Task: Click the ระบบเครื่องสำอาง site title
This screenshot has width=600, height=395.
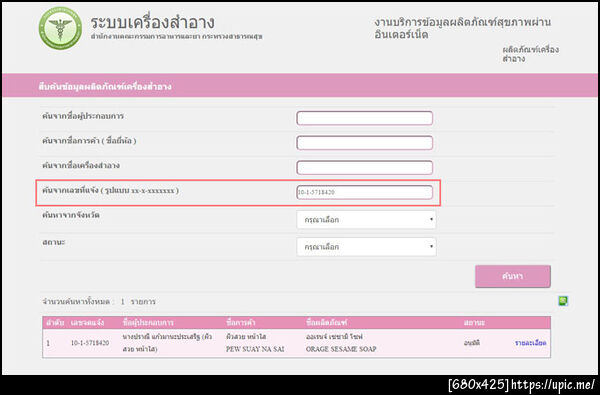Action: 152,22
